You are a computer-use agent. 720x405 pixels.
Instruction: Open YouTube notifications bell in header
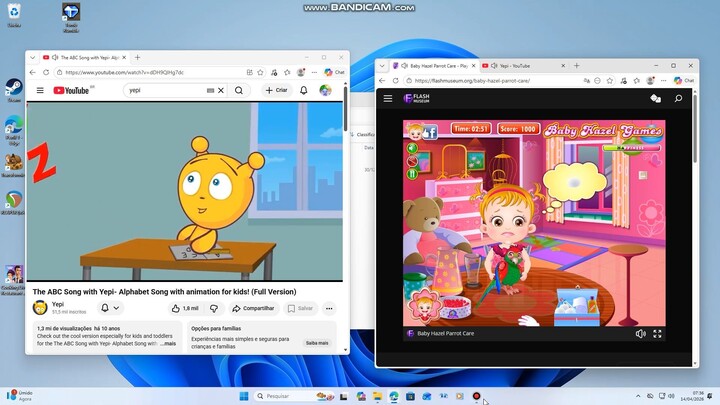coord(304,90)
